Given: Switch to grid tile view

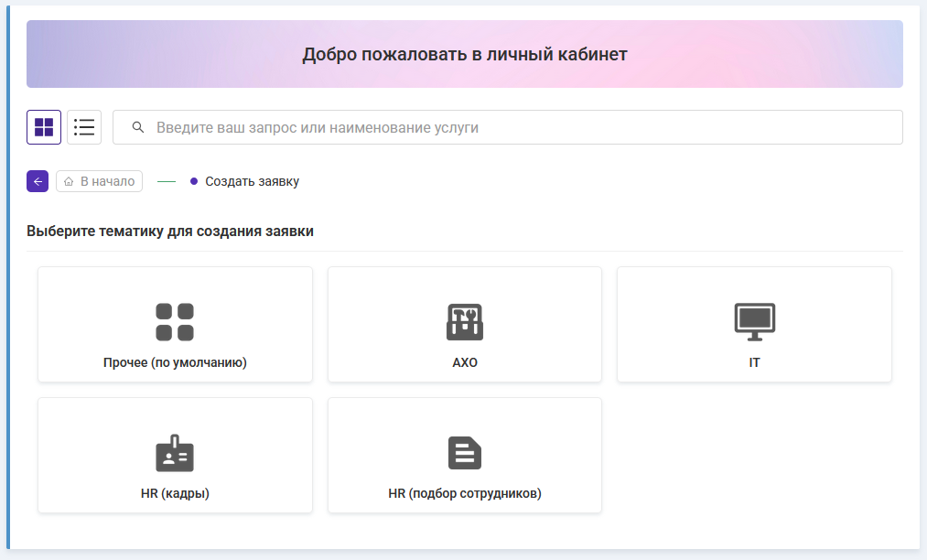Looking at the screenshot, I should click(44, 127).
